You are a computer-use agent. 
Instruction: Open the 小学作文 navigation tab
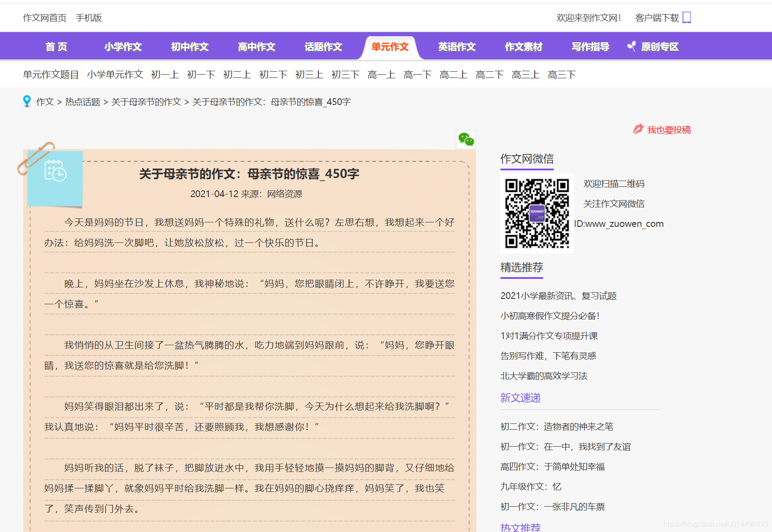point(123,47)
